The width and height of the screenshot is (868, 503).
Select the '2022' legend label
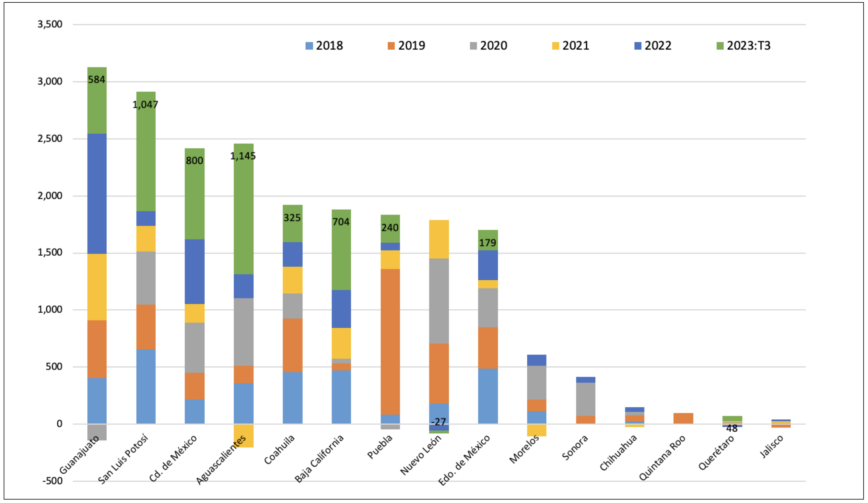[x=658, y=46]
